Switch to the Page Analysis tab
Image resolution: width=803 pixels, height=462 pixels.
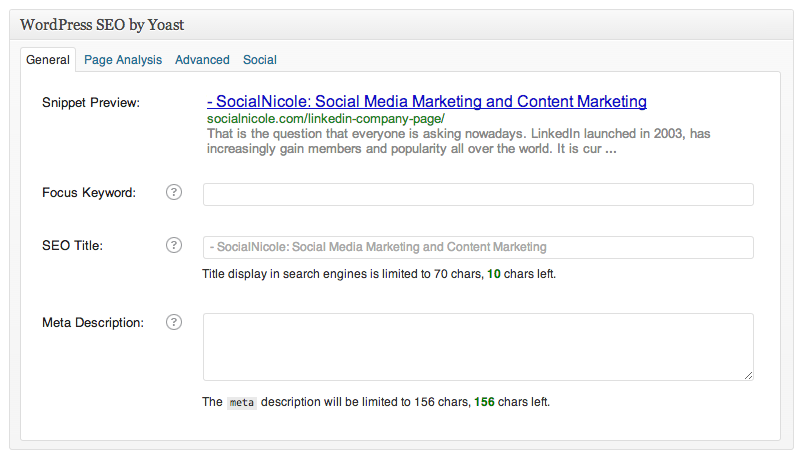tap(123, 60)
